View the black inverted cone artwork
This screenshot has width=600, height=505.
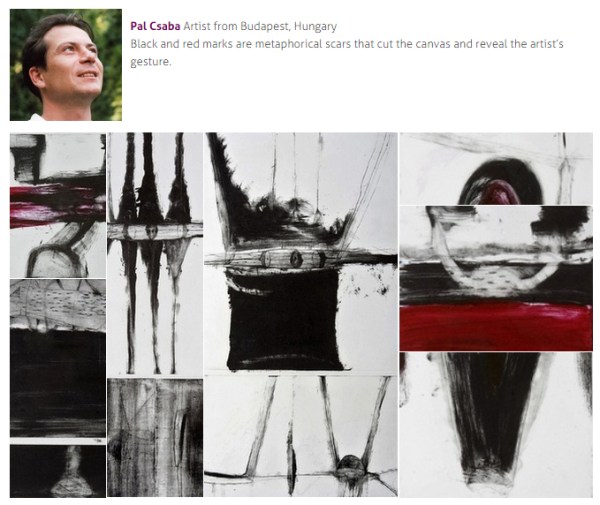click(496, 425)
